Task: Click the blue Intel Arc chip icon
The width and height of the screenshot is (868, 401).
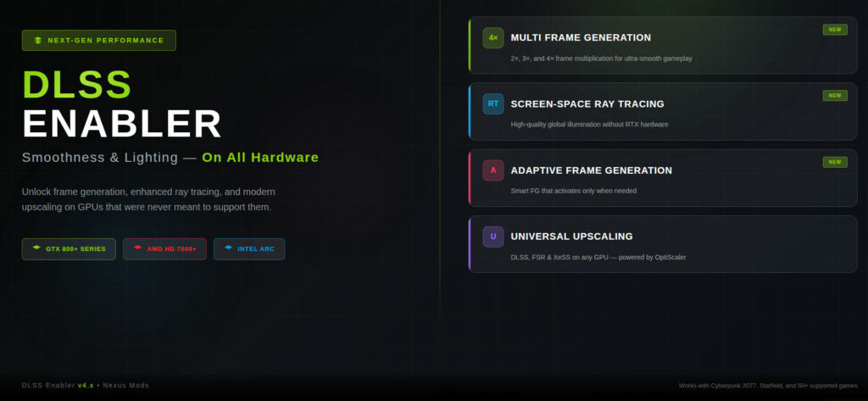Action: [228, 248]
